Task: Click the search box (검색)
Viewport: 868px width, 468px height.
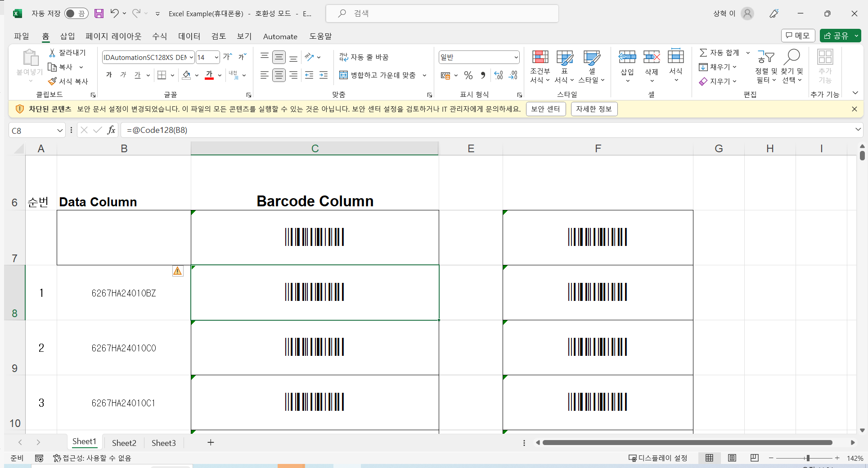Action: [x=442, y=14]
